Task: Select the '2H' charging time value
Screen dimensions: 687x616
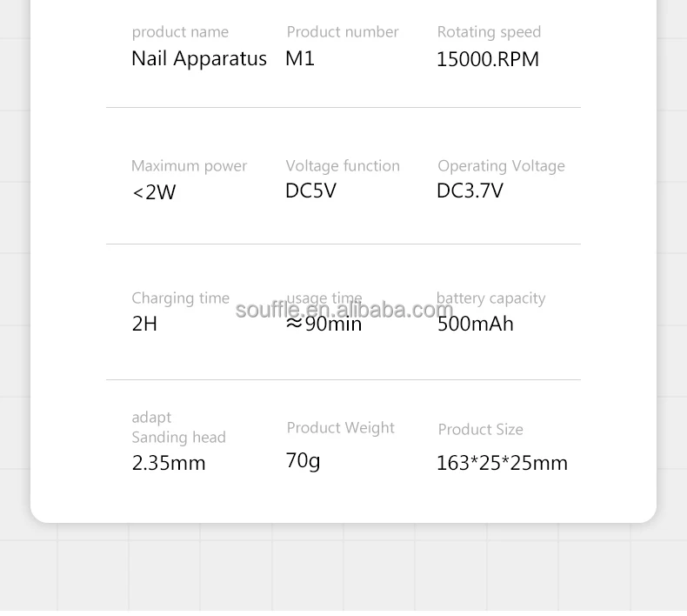Action: click(x=144, y=324)
